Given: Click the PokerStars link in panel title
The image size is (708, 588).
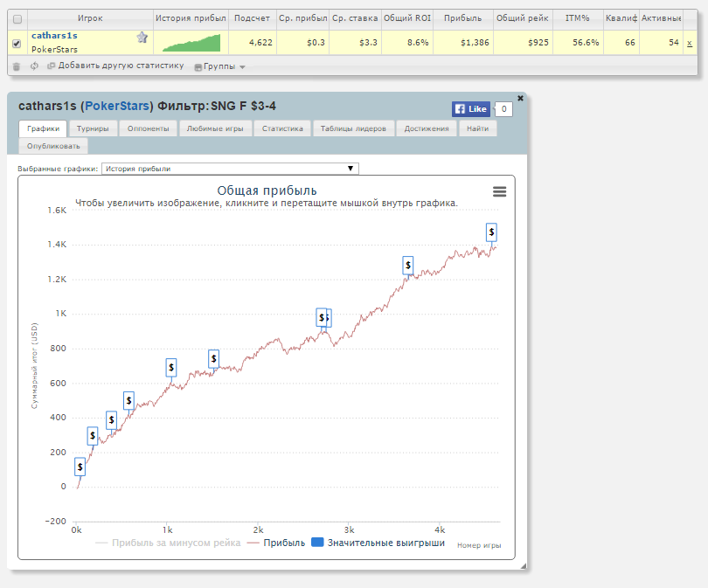Looking at the screenshot, I should click(x=117, y=106).
